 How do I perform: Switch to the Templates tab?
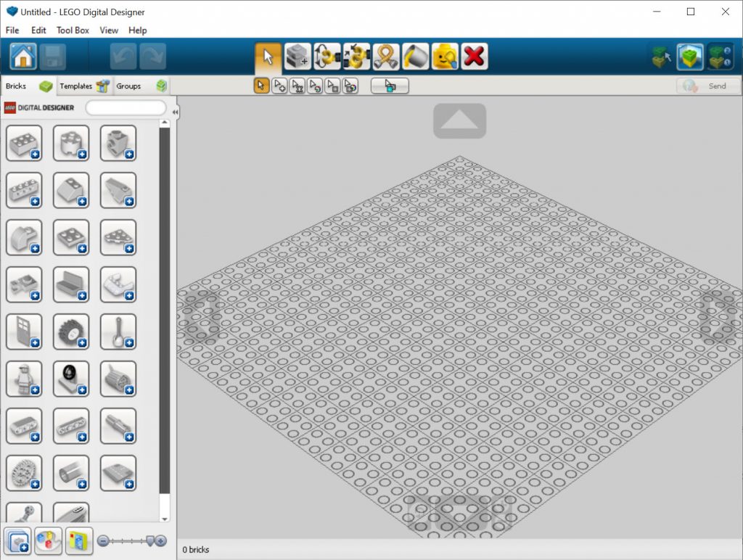click(x=85, y=86)
